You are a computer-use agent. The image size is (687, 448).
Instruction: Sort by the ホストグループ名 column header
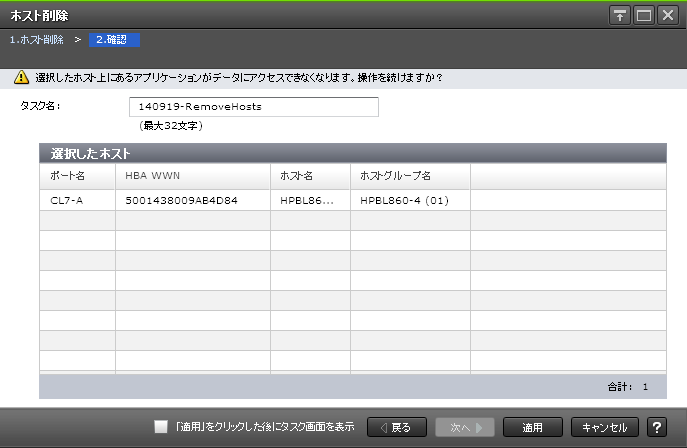click(x=410, y=176)
